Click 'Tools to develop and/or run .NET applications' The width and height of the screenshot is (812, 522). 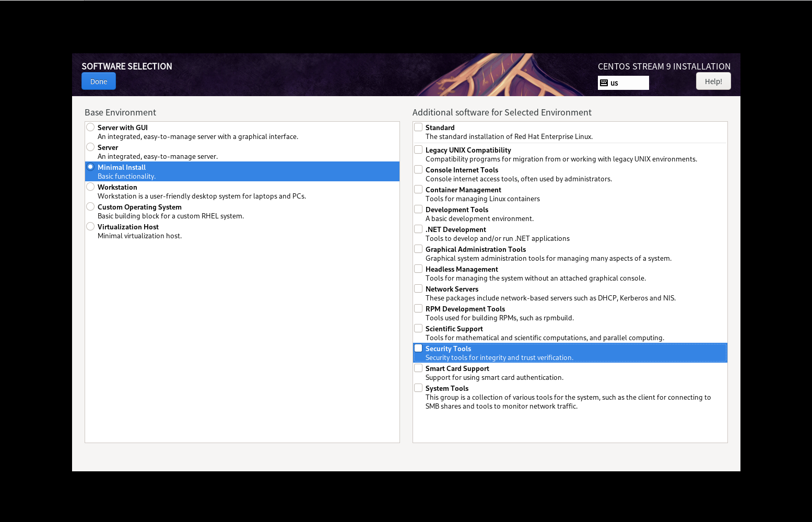click(498, 238)
